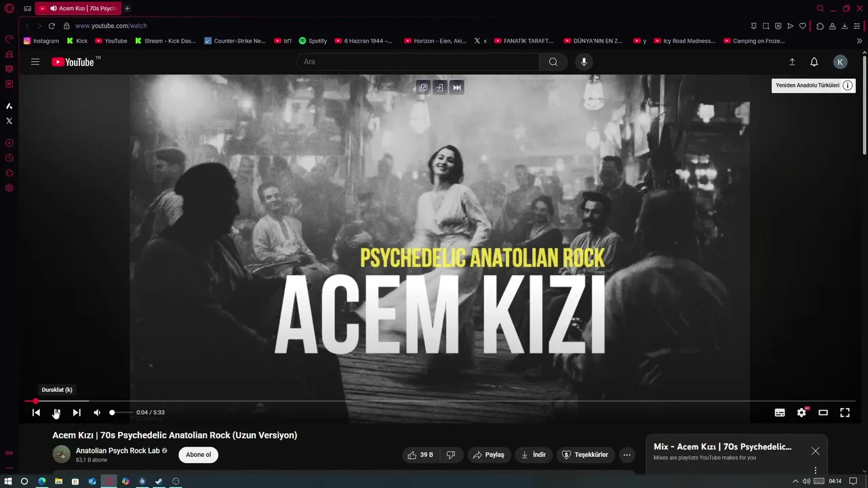Click the Teşekkürler thanks button
The width and height of the screenshot is (868, 488).
(586, 455)
